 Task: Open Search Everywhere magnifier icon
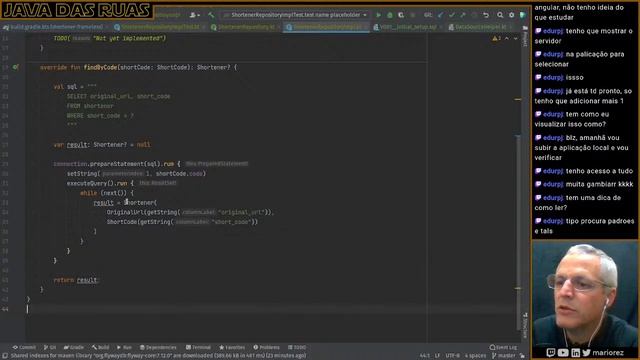pos(500,15)
